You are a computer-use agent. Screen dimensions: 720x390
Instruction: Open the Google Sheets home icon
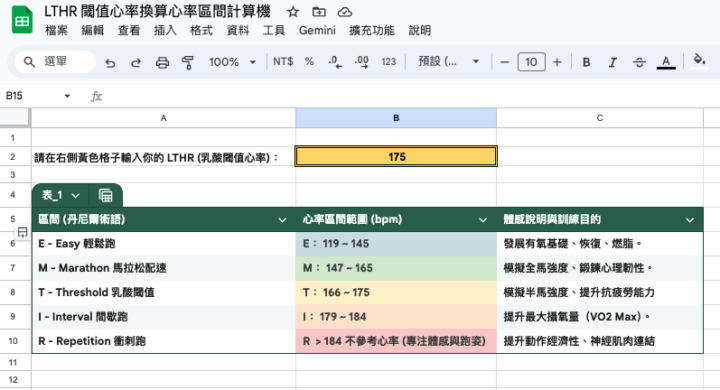tap(22, 20)
